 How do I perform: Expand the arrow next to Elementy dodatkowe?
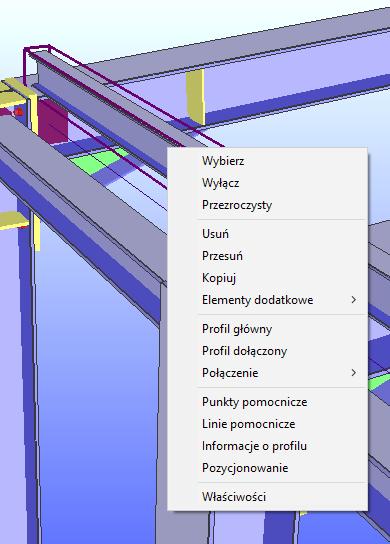pyautogui.click(x=354, y=300)
